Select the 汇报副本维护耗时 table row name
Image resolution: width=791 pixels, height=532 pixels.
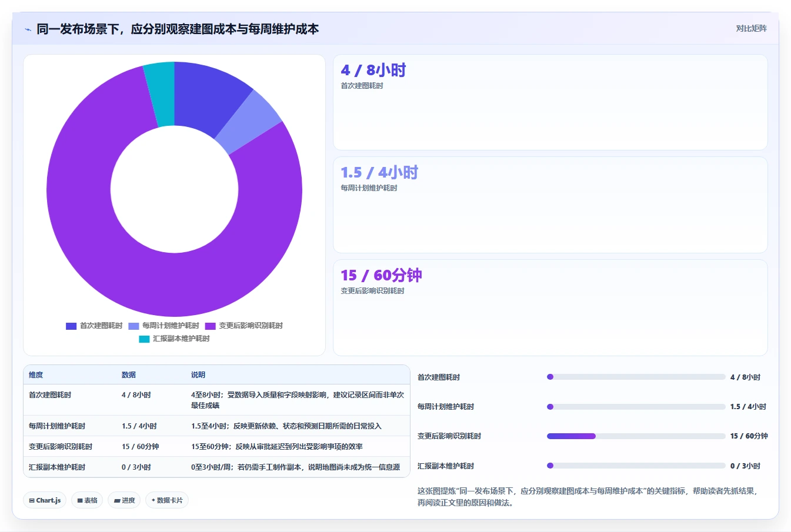[x=57, y=467]
